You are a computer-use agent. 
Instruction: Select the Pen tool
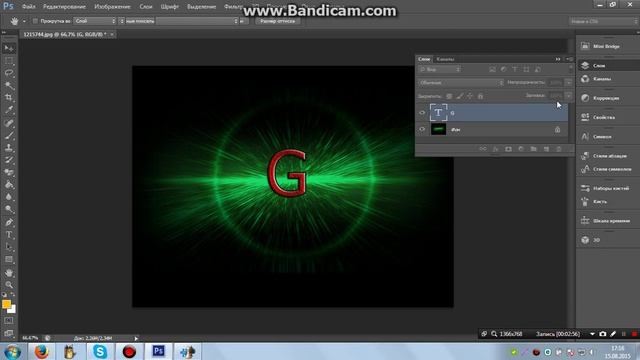coord(9,222)
